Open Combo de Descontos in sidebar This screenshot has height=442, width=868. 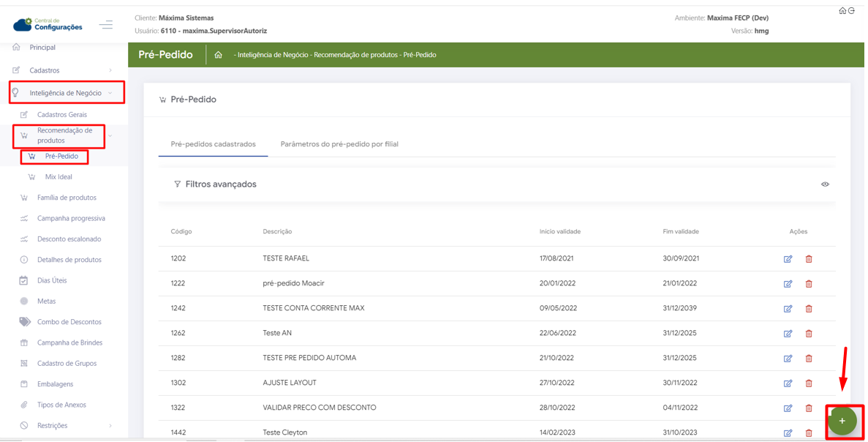(x=69, y=322)
